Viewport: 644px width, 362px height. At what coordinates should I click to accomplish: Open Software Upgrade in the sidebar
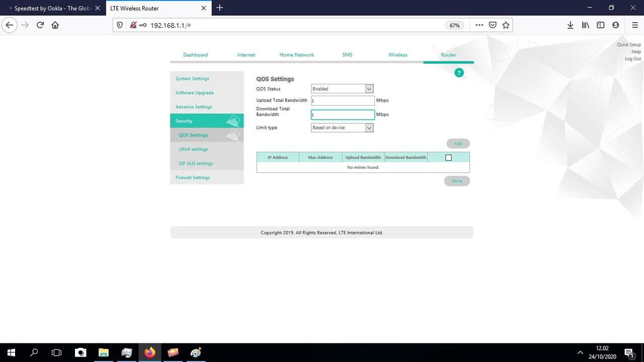click(x=207, y=93)
